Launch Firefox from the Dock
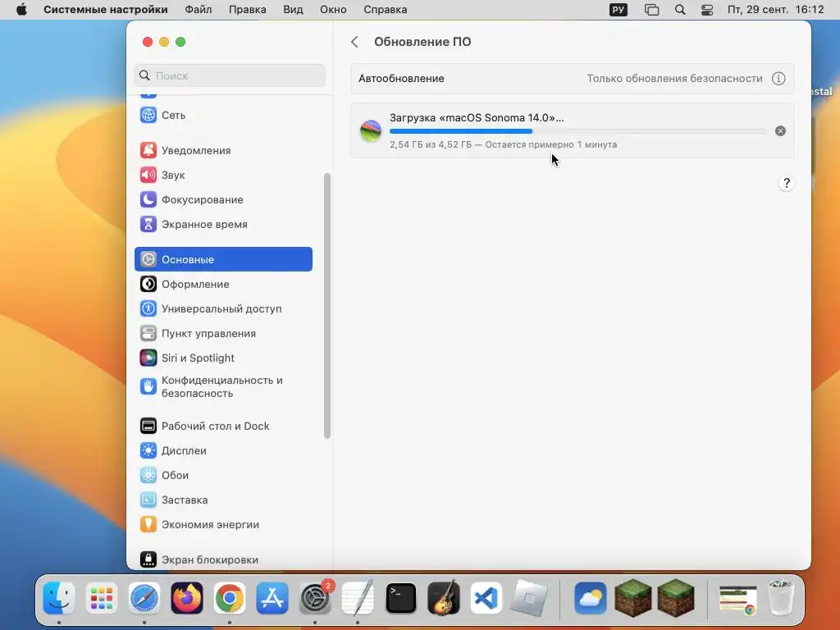Viewport: 840px width, 630px height. 187,598
